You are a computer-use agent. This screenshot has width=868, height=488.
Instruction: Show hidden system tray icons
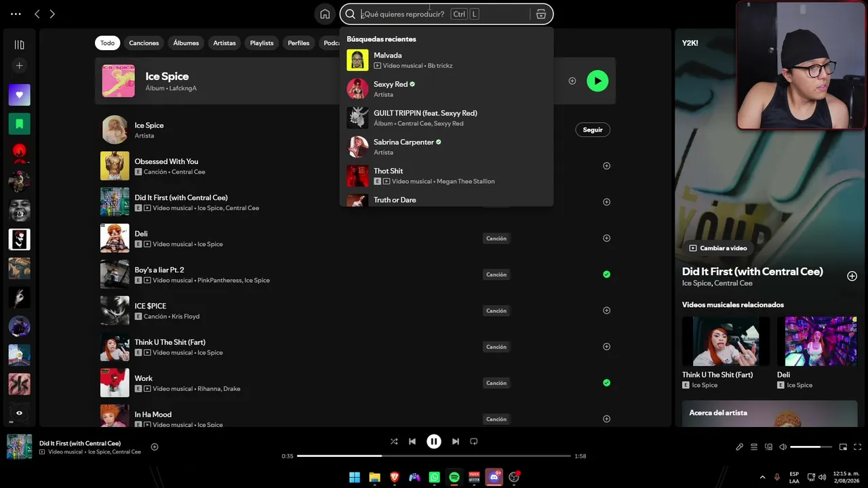point(762,477)
